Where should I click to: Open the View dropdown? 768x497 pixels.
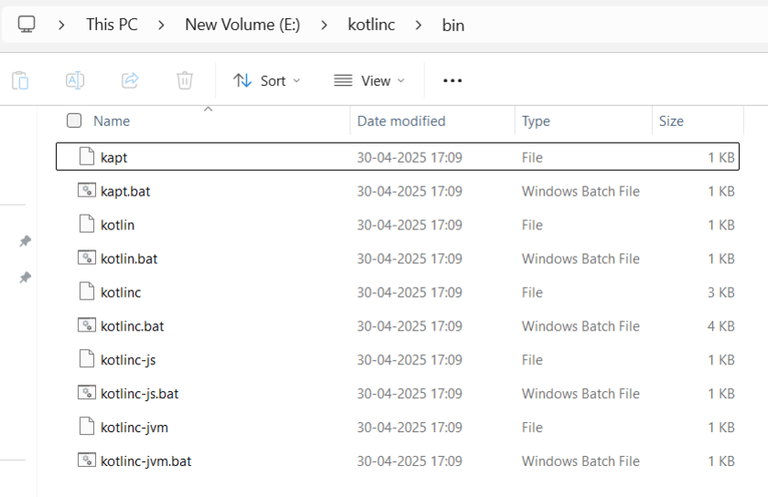(x=369, y=80)
